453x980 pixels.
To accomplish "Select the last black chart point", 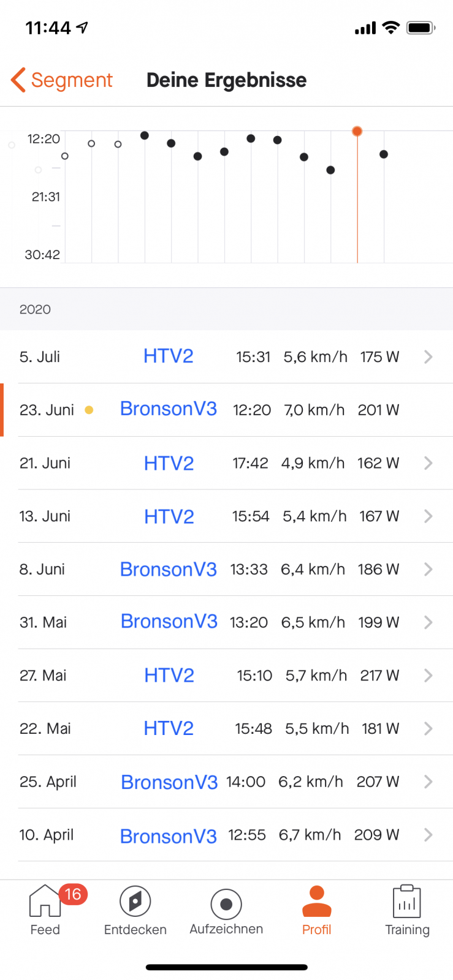I will pyautogui.click(x=384, y=154).
